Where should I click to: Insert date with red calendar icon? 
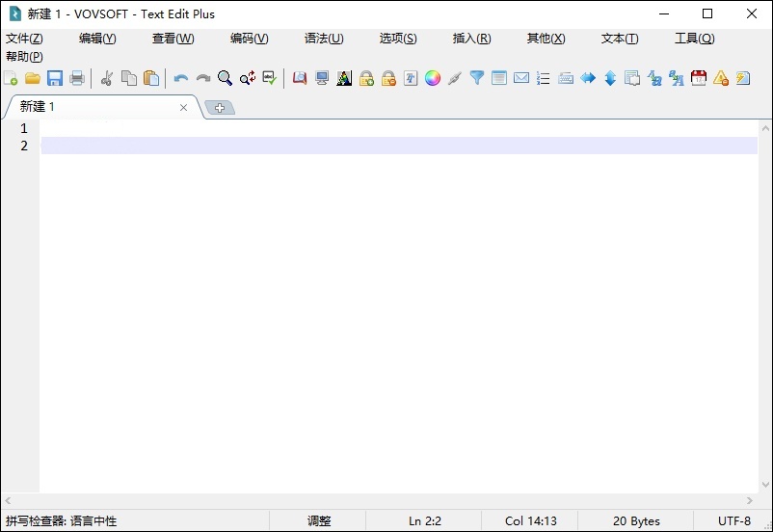[x=699, y=78]
